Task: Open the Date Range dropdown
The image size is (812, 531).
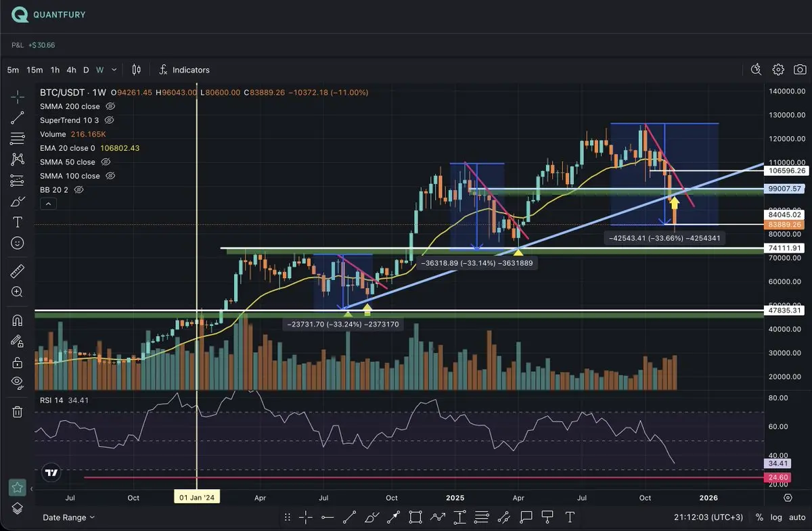Action: [x=68, y=517]
